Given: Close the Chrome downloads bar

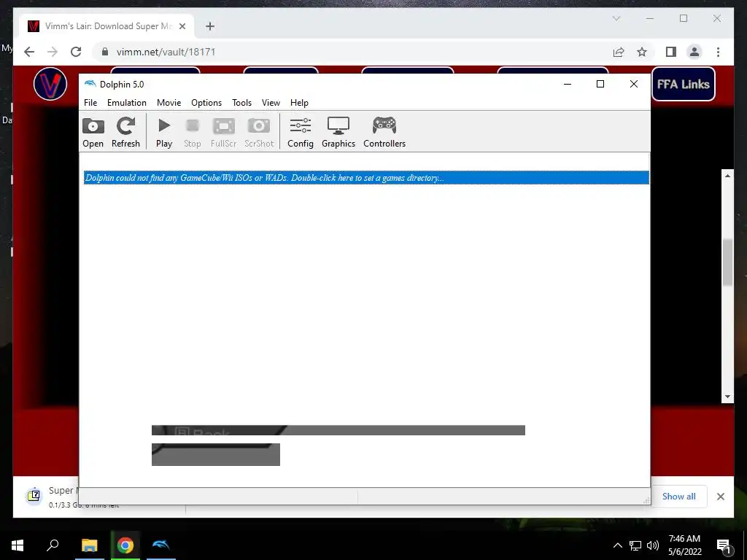Looking at the screenshot, I should tap(721, 497).
